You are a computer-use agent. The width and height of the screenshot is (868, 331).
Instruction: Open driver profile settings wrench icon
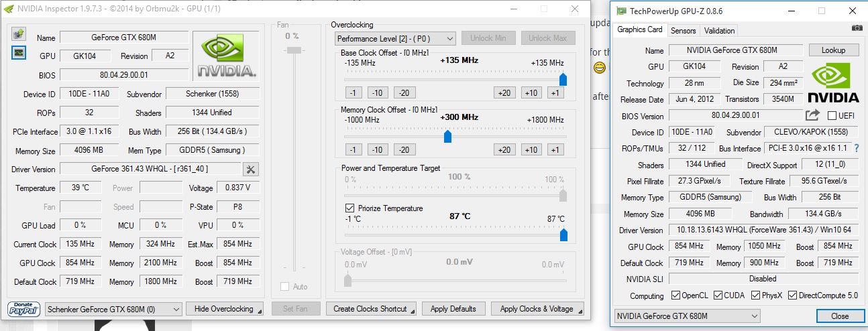[251, 170]
